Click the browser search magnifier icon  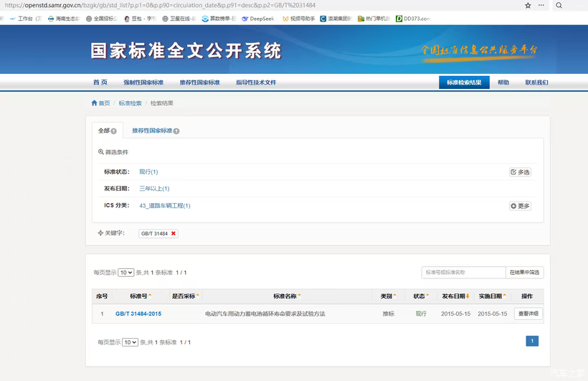tap(559, 5)
